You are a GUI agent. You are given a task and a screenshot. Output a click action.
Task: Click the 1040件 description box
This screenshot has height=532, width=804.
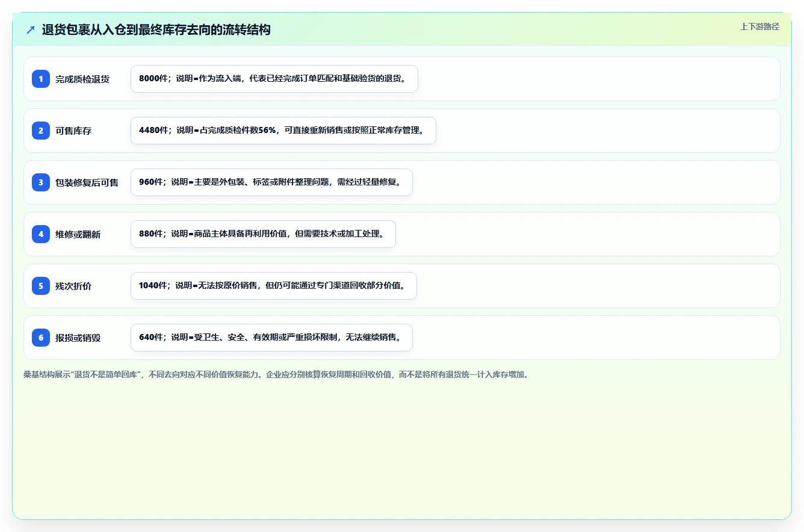tap(274, 286)
